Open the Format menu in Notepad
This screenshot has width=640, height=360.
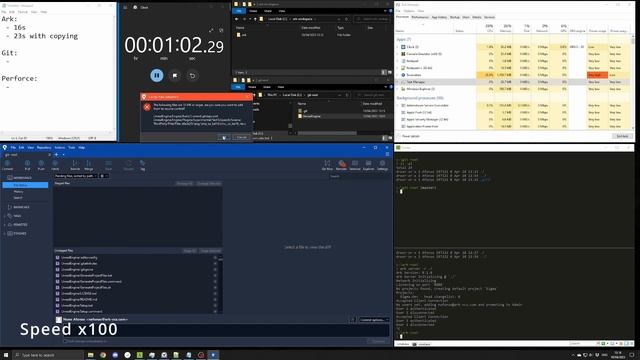point(23,12)
